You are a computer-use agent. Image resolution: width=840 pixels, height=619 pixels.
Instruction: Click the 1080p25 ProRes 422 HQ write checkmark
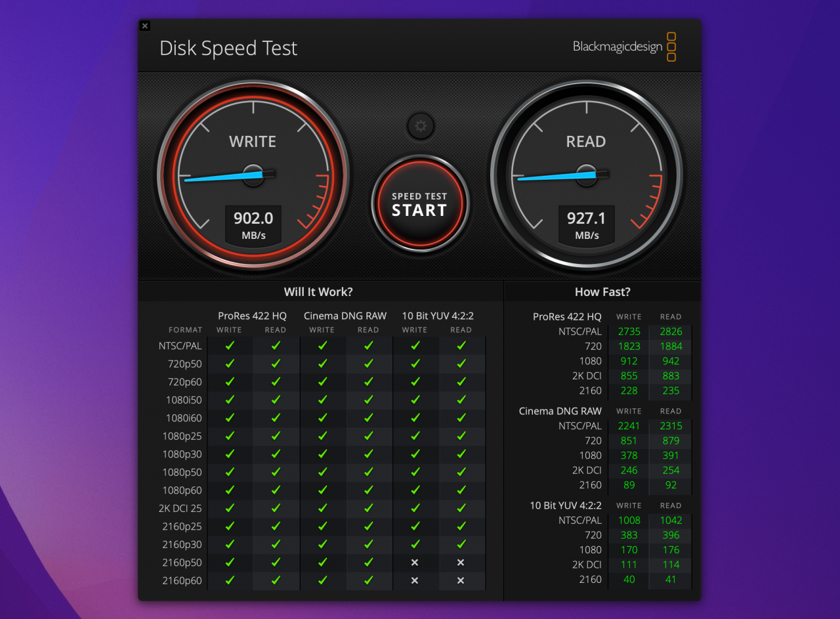pyautogui.click(x=230, y=436)
